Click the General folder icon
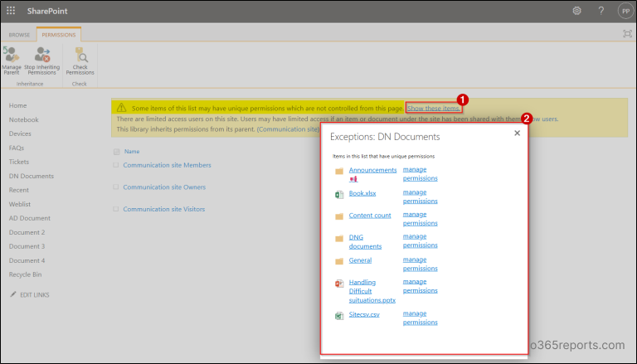This screenshot has width=637, height=364. (339, 261)
